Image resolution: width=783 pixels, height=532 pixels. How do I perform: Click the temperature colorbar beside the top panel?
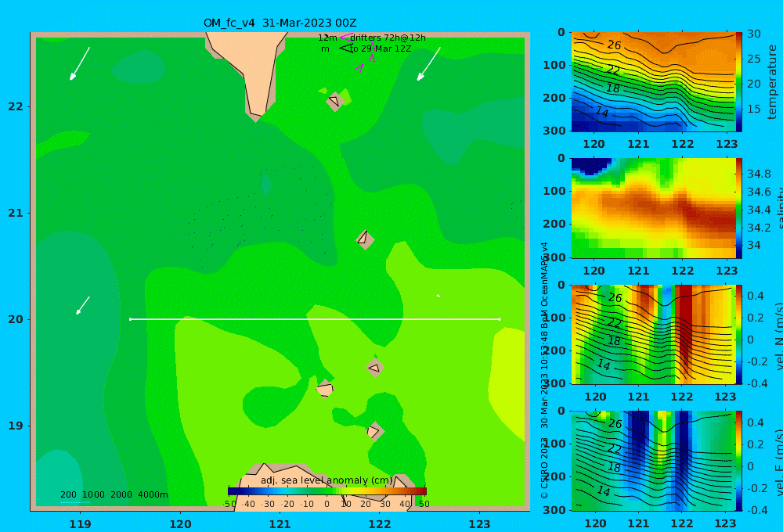click(x=739, y=82)
